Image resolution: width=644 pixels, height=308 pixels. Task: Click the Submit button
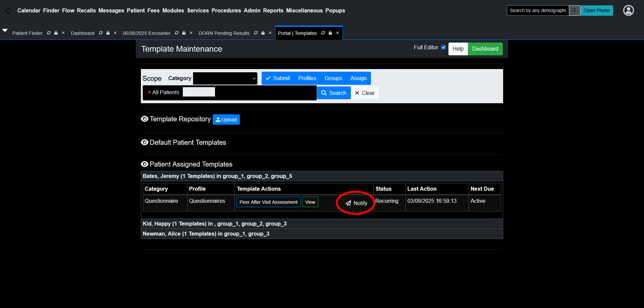tap(278, 78)
